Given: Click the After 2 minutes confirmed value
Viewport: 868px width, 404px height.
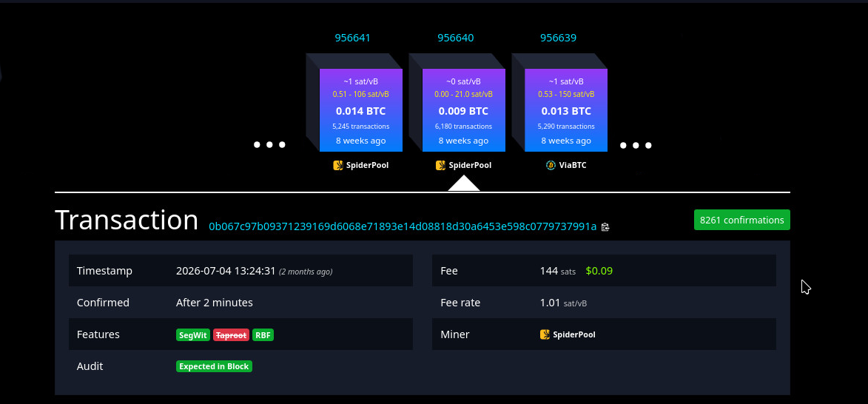Looking at the screenshot, I should point(215,303).
